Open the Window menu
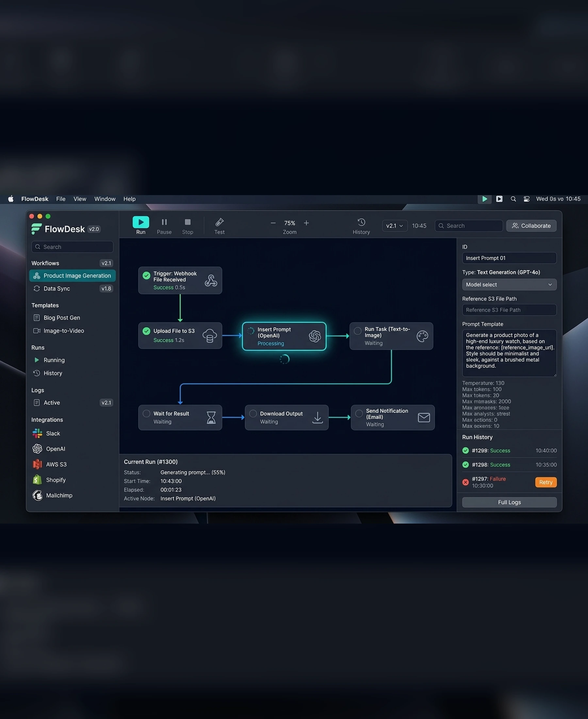Image resolution: width=588 pixels, height=719 pixels. 105,199
